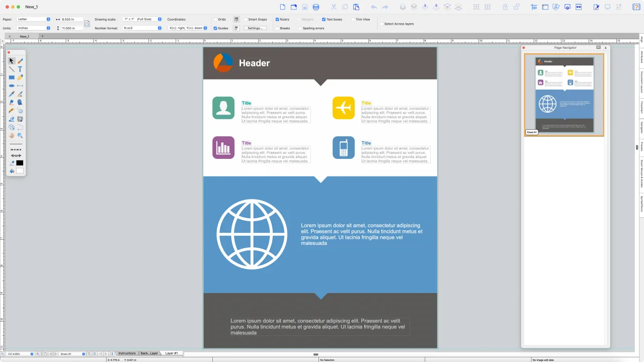644x362 pixels.
Task: Open the Paper size dropdown
Action: [x=34, y=19]
